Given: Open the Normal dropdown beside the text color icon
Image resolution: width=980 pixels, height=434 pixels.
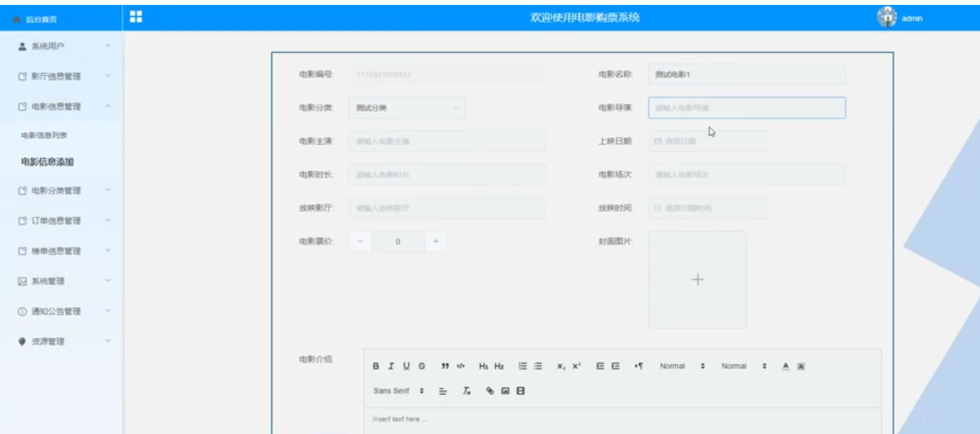Looking at the screenshot, I should [744, 366].
